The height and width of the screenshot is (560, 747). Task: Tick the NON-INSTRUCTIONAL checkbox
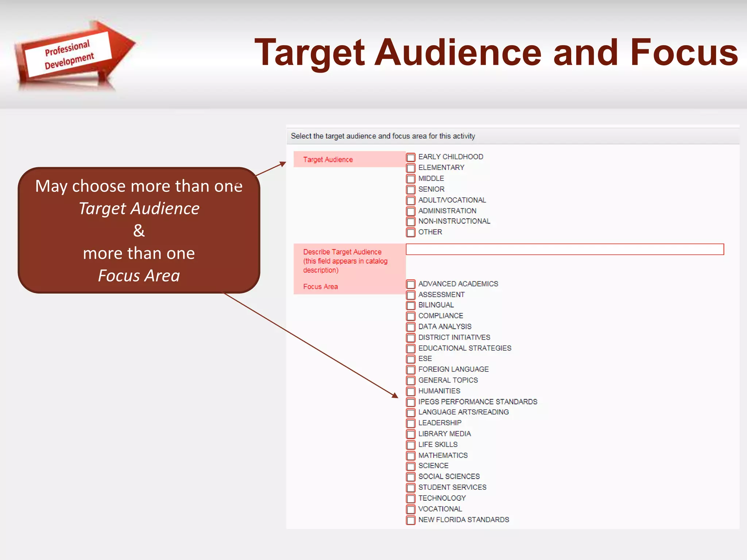[411, 222]
